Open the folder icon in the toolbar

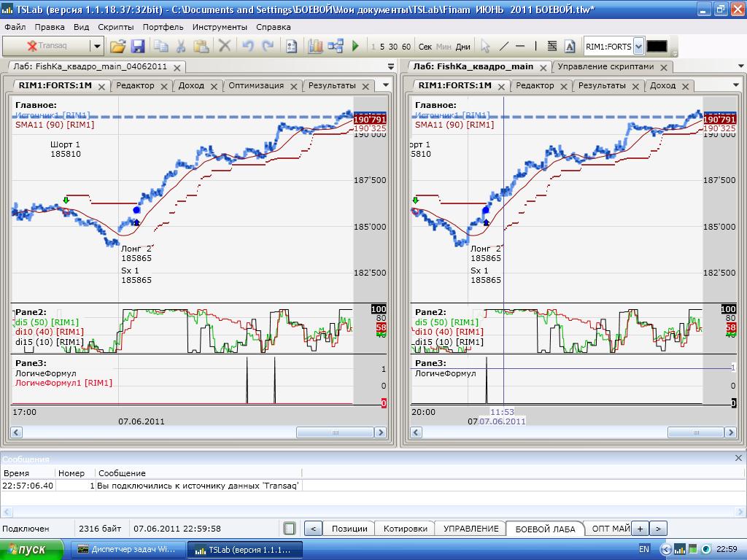117,46
